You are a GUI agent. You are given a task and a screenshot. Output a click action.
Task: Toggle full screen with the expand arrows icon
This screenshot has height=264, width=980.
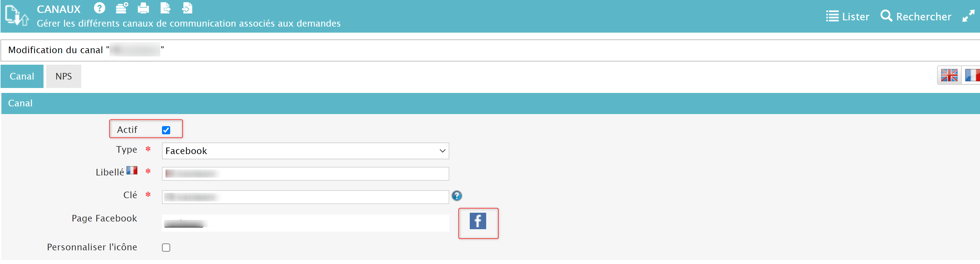point(968,16)
